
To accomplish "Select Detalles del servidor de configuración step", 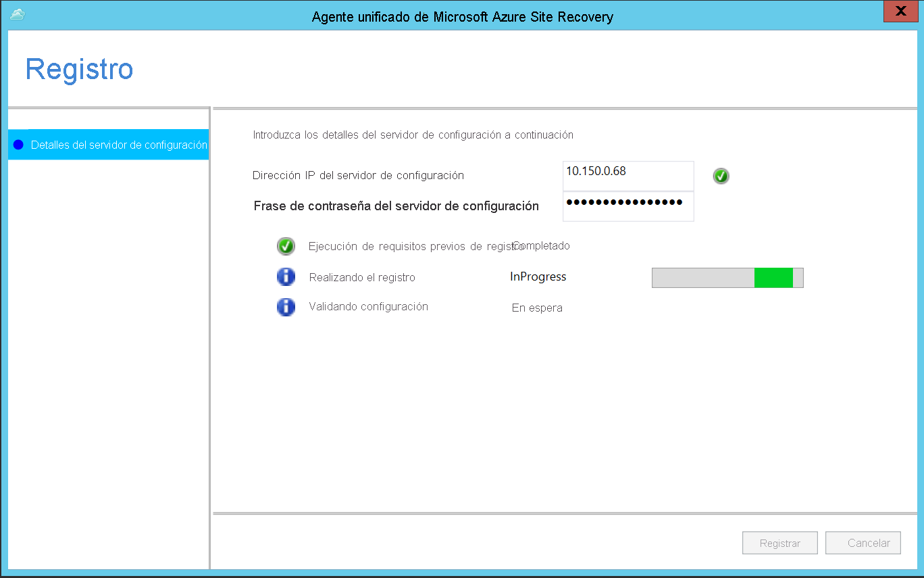I will [x=109, y=145].
